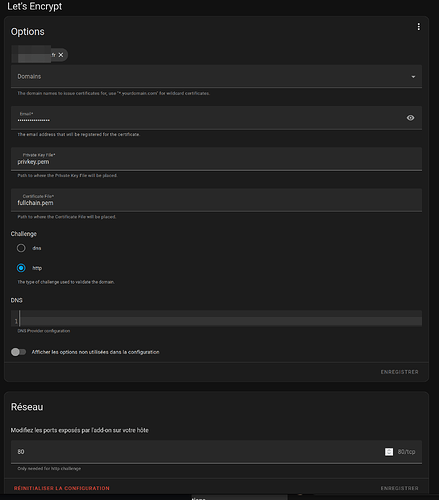Select the dns challenge radio button
The width and height of the screenshot is (439, 500).
21,248
